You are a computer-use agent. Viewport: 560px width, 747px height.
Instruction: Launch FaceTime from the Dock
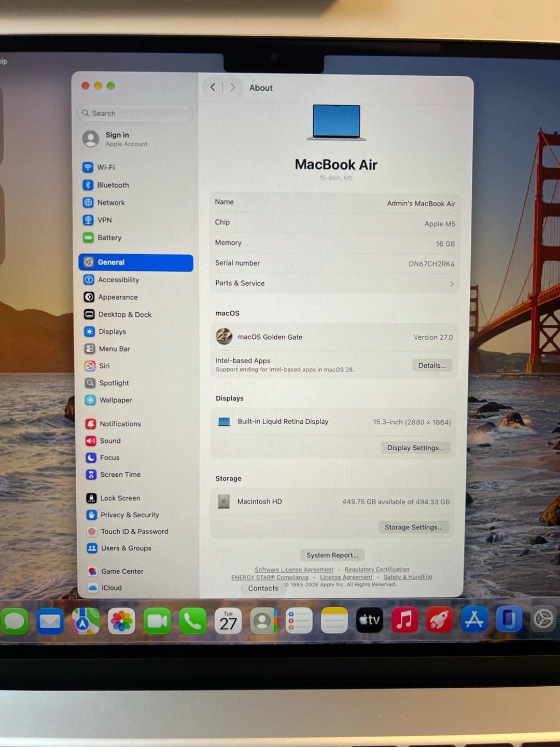click(157, 621)
